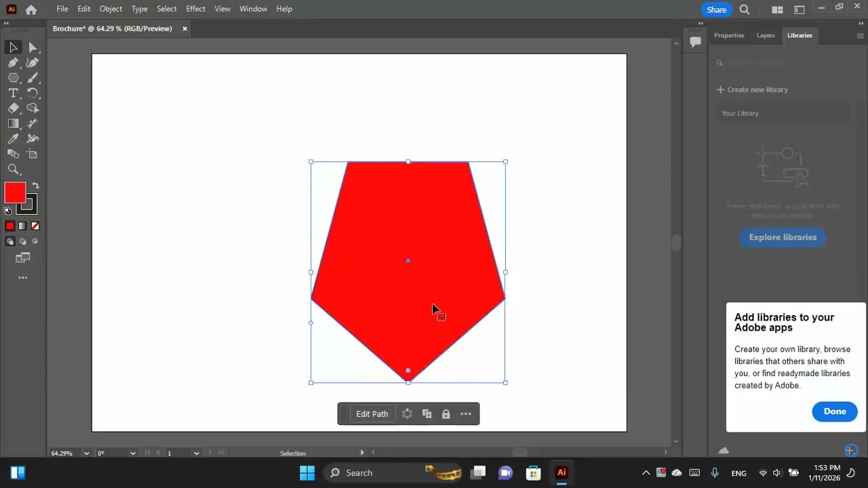Switch to the Layers tab
Image resolution: width=868 pixels, height=488 pixels.
766,35
